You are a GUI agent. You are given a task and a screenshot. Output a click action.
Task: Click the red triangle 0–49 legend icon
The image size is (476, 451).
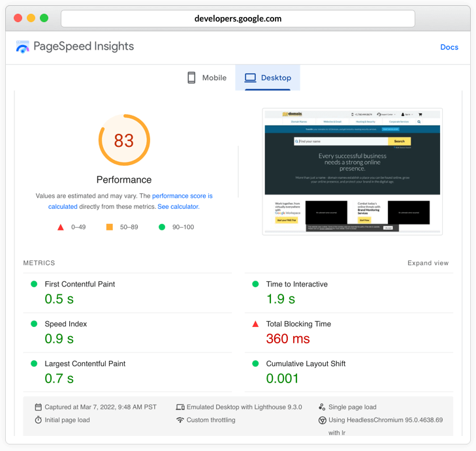61,227
